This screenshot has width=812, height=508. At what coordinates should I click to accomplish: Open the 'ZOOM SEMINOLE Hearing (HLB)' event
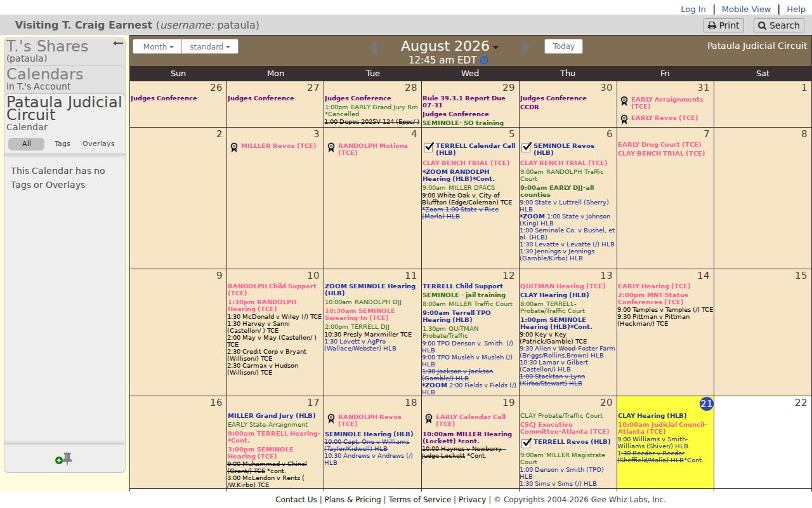pos(370,290)
